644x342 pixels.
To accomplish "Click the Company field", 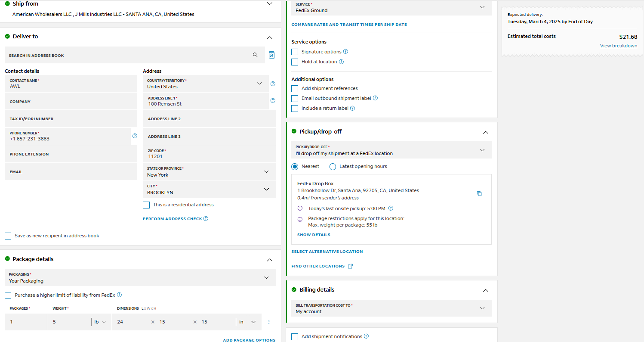I will pos(71,101).
